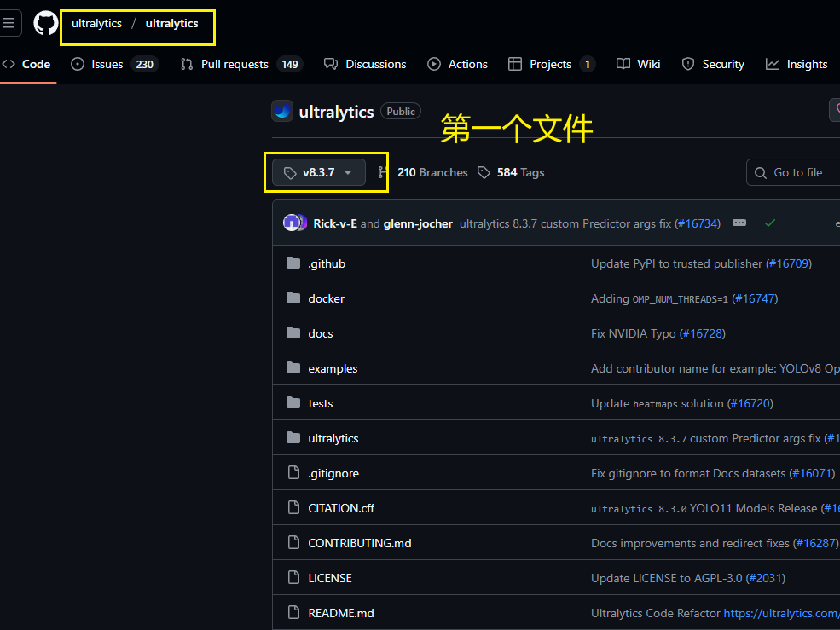840x630 pixels.
Task: Open the examples folder
Action: tap(333, 368)
